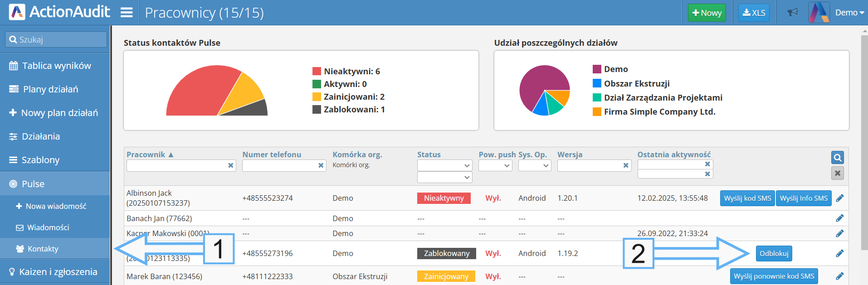Open the Sys. Op. filter dropdown

coord(535,166)
